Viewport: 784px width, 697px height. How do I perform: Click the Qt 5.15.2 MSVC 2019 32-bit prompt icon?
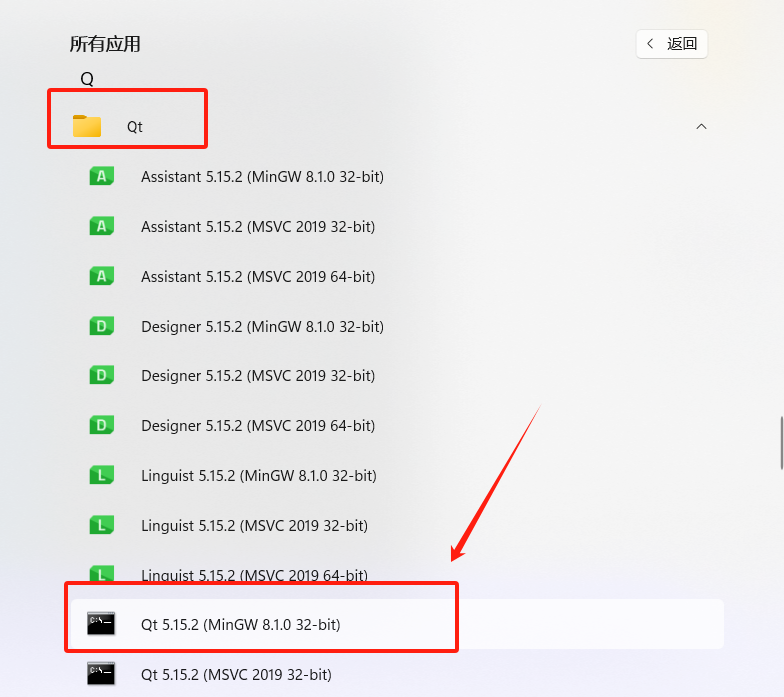(x=101, y=674)
